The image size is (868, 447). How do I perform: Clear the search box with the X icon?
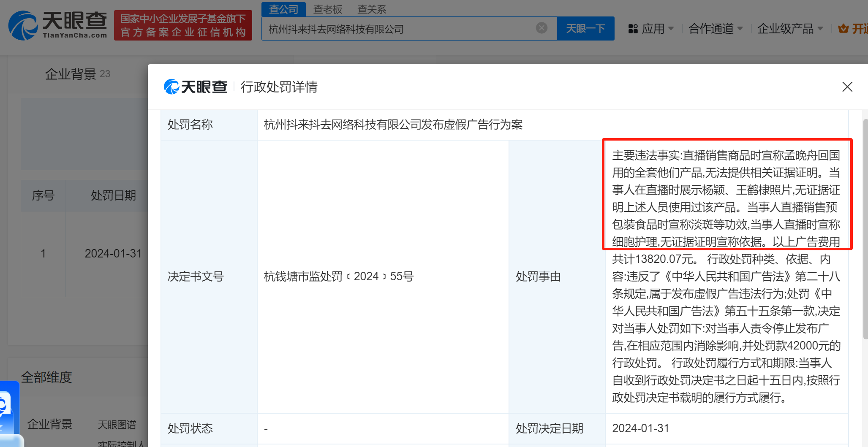[541, 28]
